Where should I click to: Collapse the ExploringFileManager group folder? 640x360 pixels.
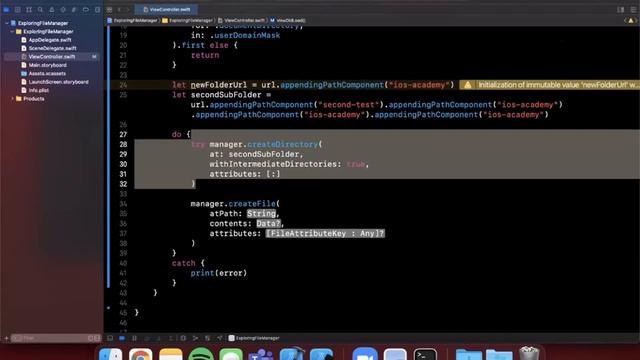(12, 31)
